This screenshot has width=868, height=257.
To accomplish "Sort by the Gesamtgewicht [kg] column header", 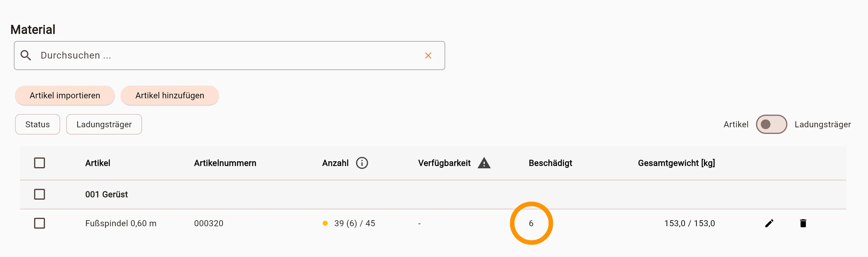I will pyautogui.click(x=677, y=163).
